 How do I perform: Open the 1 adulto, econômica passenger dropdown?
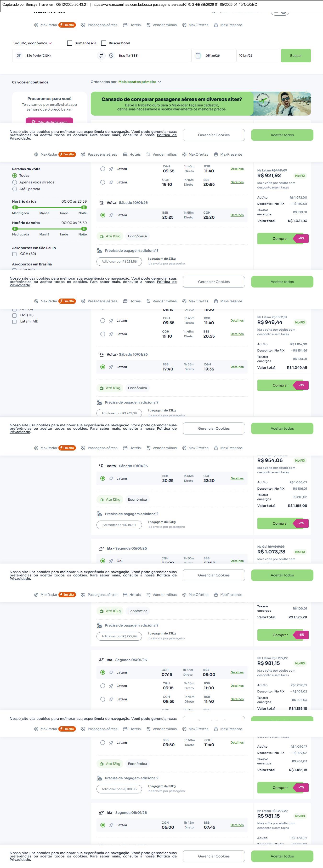click(32, 43)
